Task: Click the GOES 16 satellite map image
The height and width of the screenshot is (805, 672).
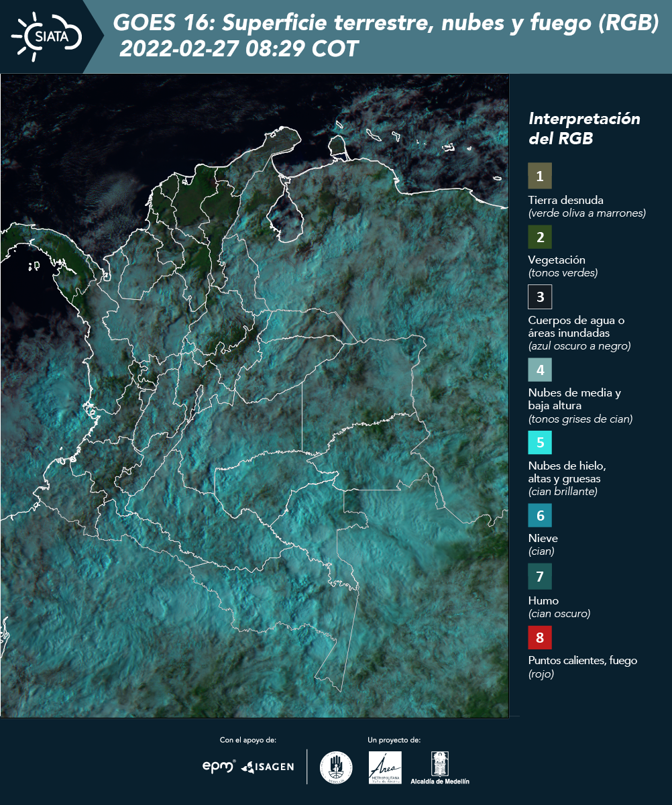Action: point(255,396)
